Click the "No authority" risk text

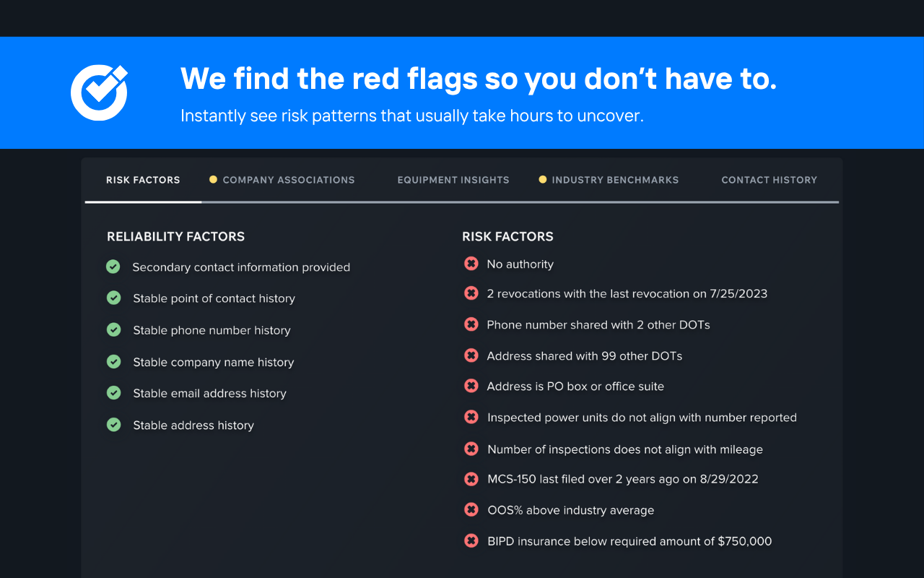(x=520, y=264)
